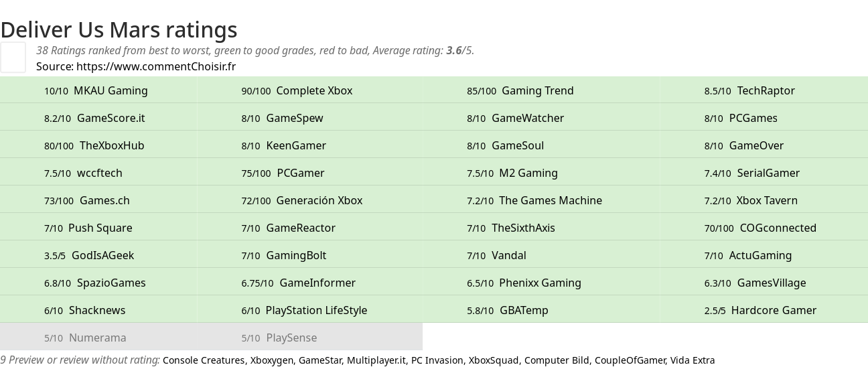Image resolution: width=868 pixels, height=367 pixels.
Task: Click Multiplayer.it in unrated reviews list
Action: click(376, 360)
